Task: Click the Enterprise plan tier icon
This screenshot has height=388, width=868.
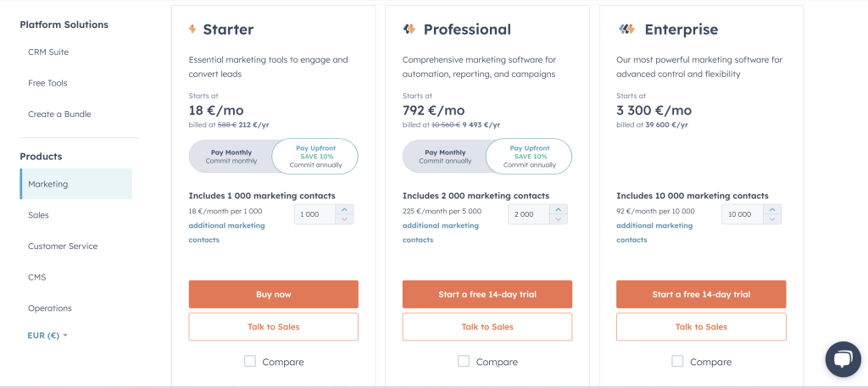Action: point(626,29)
